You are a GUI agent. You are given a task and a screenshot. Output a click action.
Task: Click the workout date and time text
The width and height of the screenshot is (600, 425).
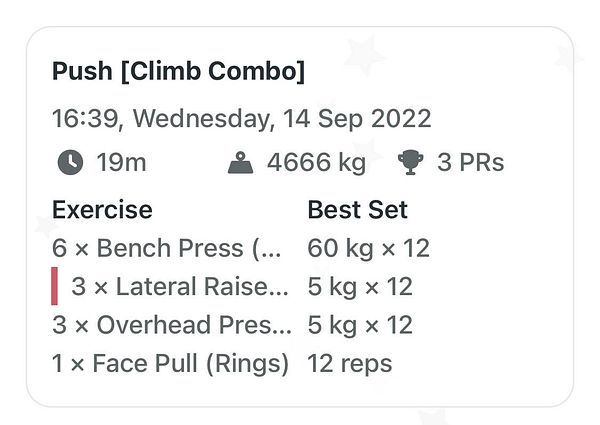[x=241, y=118]
